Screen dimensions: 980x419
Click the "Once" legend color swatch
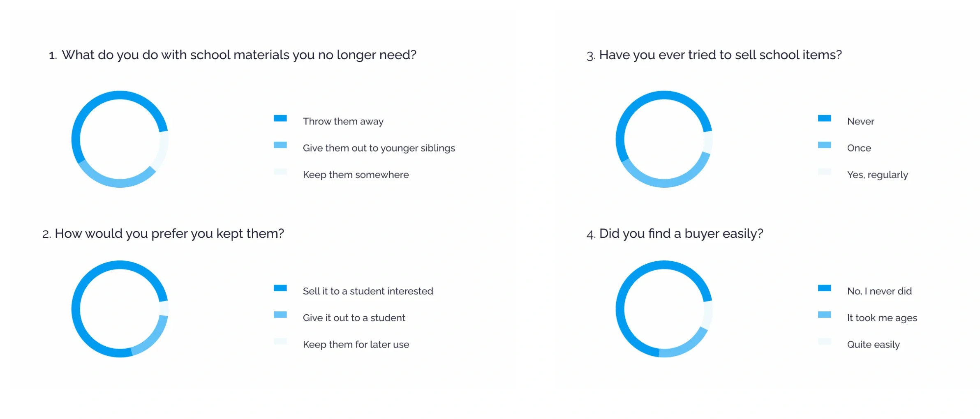click(824, 145)
